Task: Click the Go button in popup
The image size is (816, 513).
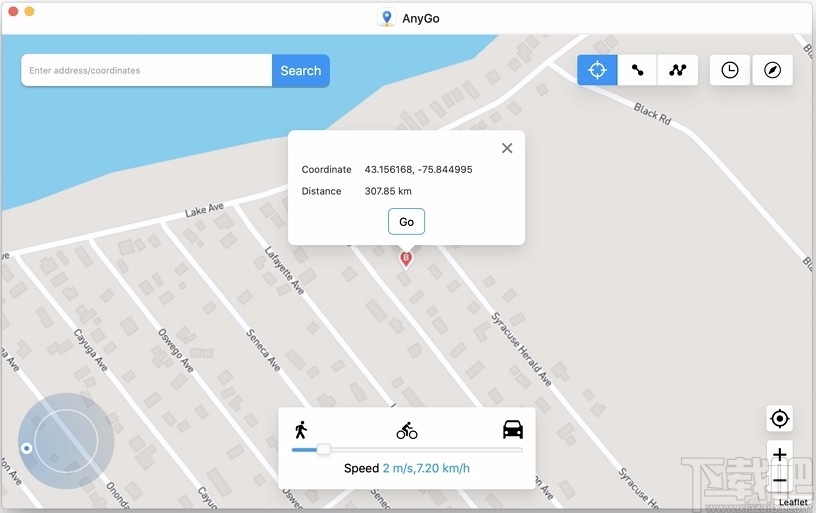Action: [406, 222]
